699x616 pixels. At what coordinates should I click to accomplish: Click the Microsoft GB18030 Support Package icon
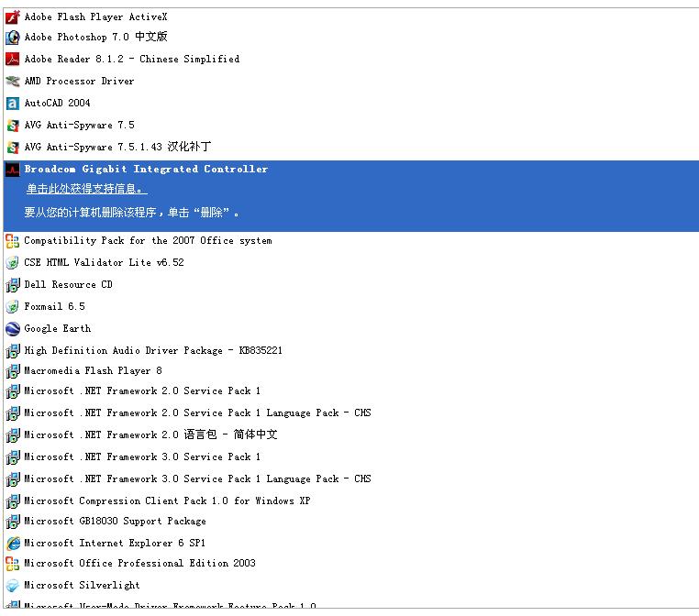[13, 522]
